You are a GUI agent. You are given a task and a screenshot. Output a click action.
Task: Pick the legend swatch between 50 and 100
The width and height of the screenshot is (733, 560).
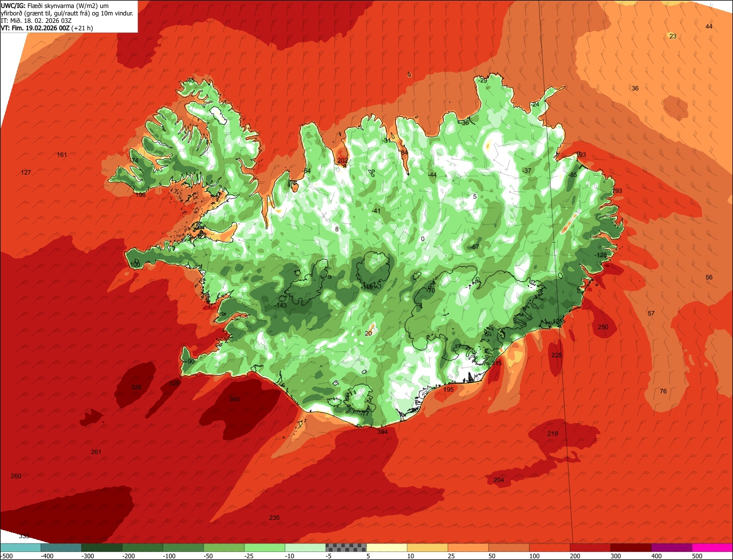[509, 547]
